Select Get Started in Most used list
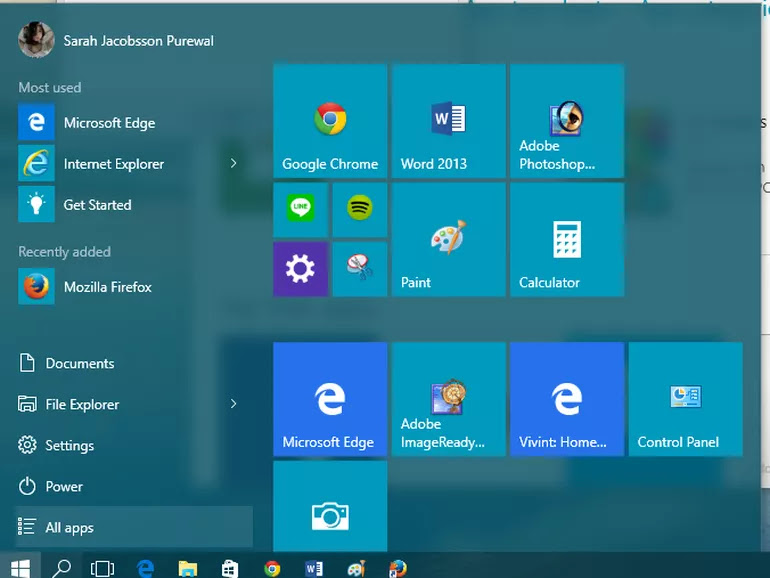The width and height of the screenshot is (770, 578). point(133,204)
